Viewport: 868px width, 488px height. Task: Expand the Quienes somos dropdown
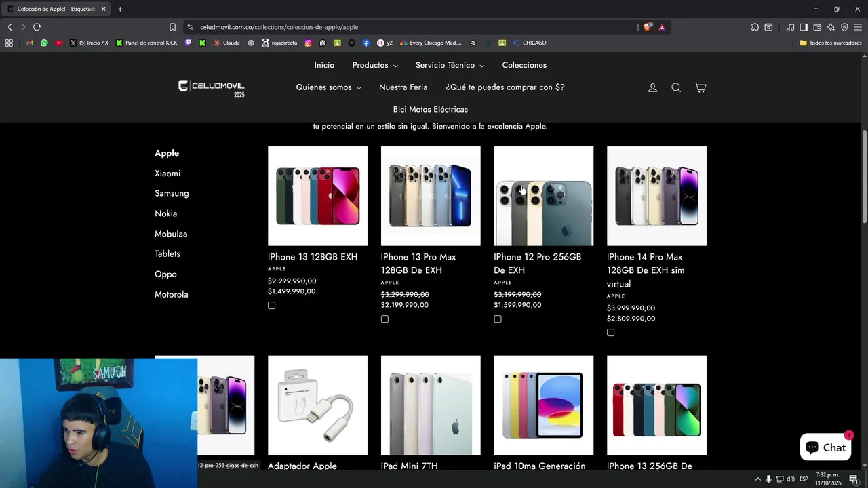[328, 87]
